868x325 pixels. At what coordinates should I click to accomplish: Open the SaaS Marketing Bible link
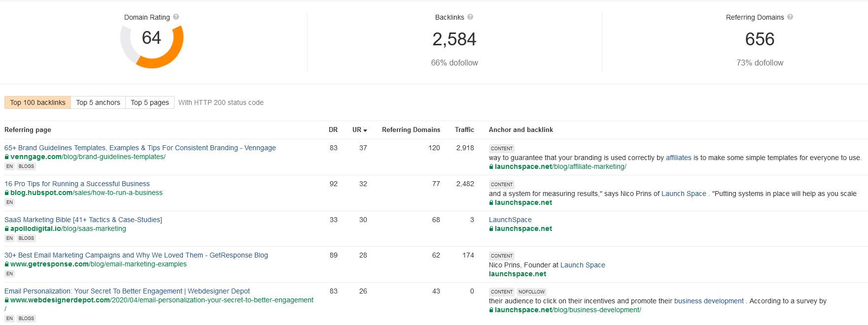pos(83,220)
